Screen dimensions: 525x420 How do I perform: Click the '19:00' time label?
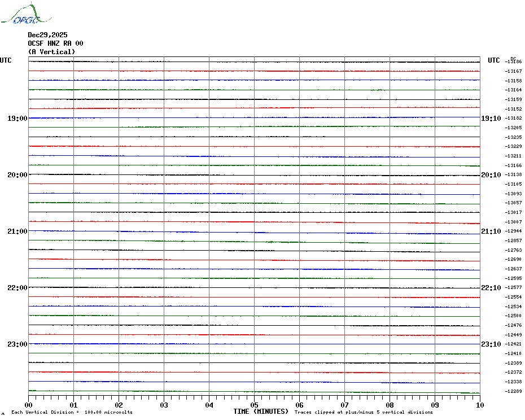[17, 118]
